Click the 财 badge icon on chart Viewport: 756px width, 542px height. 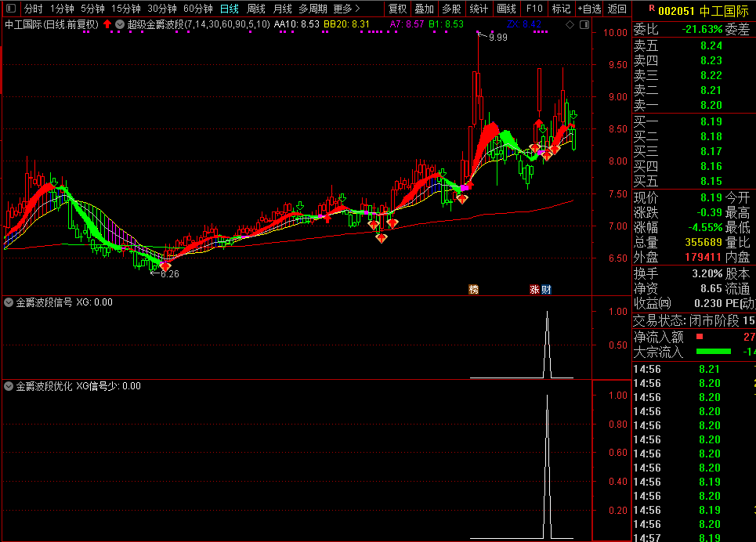pyautogui.click(x=545, y=289)
